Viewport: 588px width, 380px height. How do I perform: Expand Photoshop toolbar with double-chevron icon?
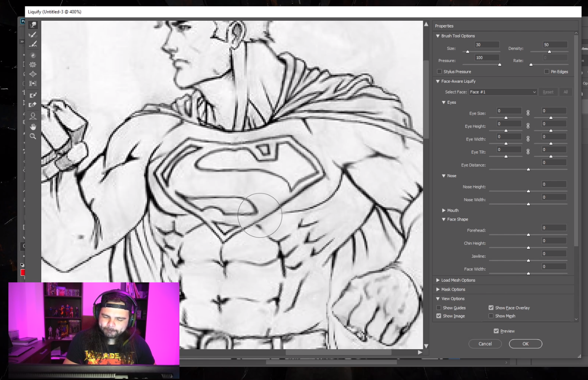click(x=22, y=42)
